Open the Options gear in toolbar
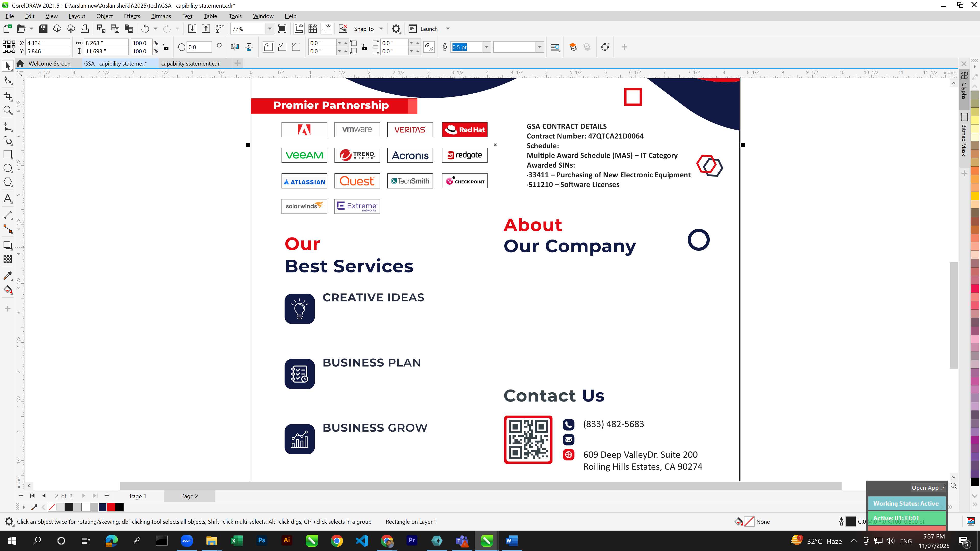Screen dimensions: 980x551 [396, 29]
